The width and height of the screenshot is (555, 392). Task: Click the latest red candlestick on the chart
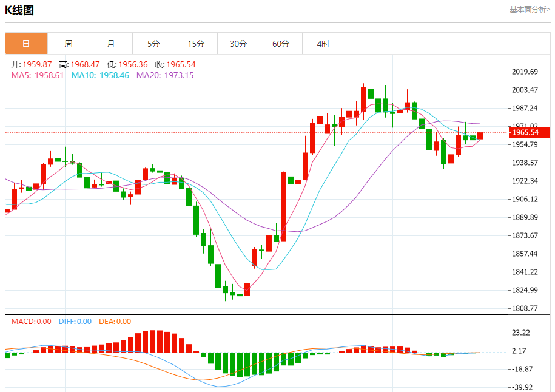coord(480,136)
